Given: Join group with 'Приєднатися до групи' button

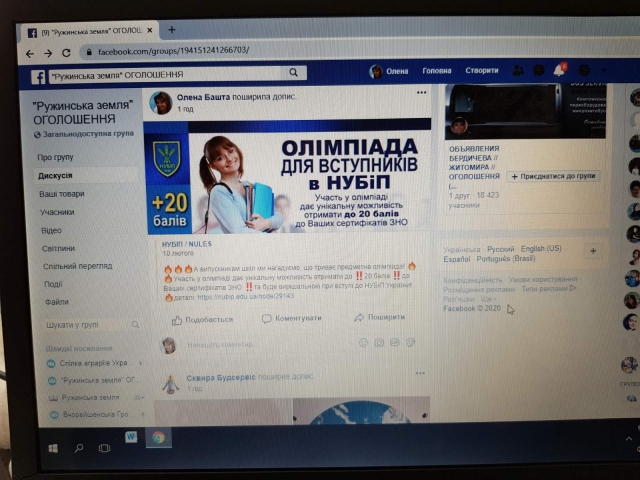Looking at the screenshot, I should pos(553,176).
